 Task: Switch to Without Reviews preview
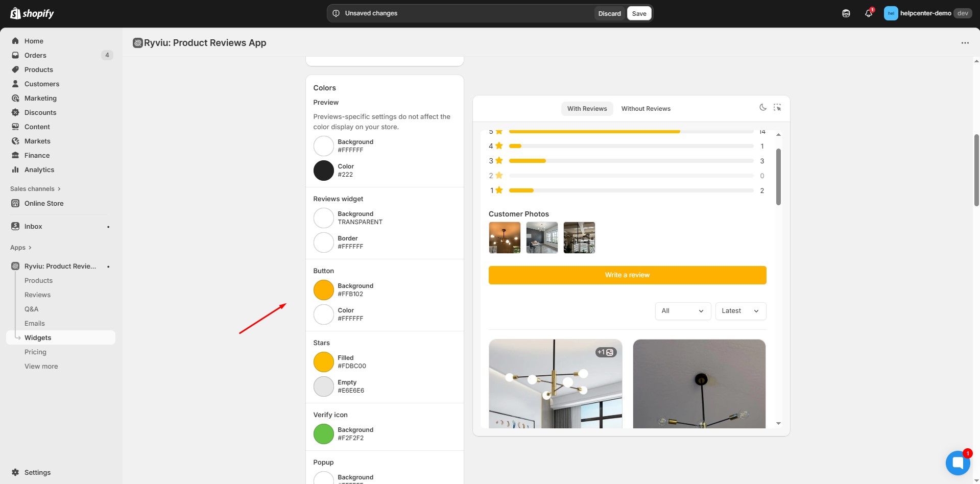coord(646,109)
